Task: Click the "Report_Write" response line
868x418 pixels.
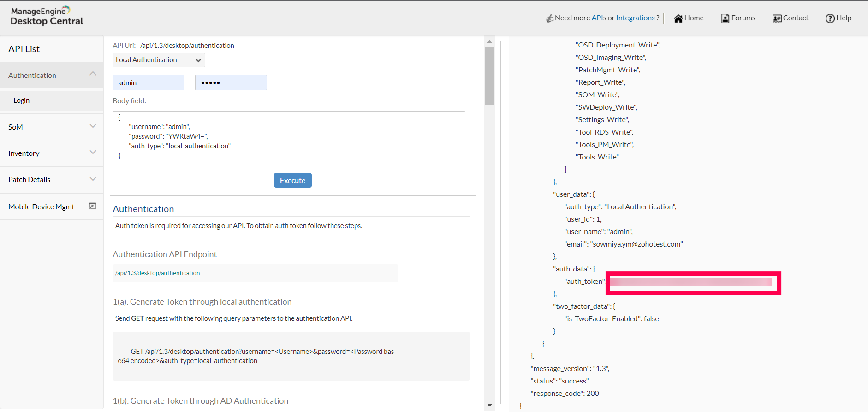Action: click(600, 82)
